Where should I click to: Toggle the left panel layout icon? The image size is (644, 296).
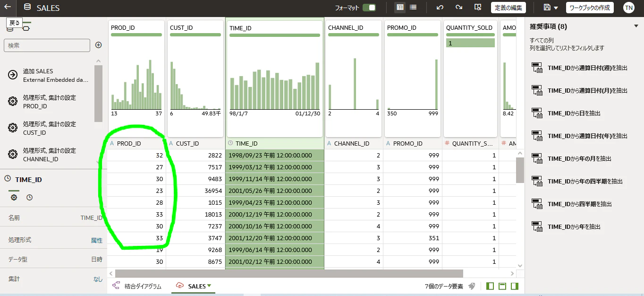[490, 286]
